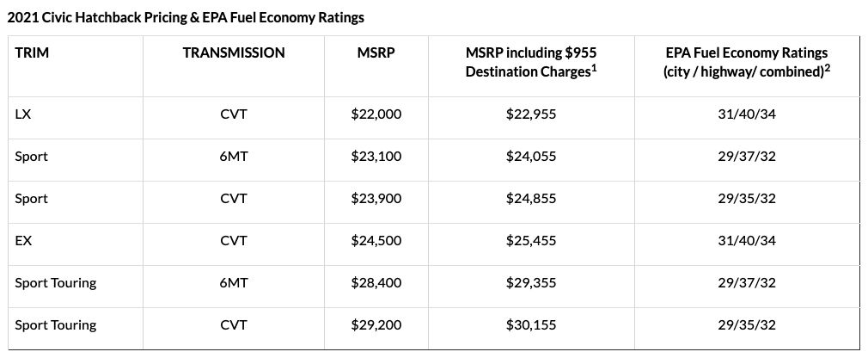Click the $25,455 price cell

[530, 241]
